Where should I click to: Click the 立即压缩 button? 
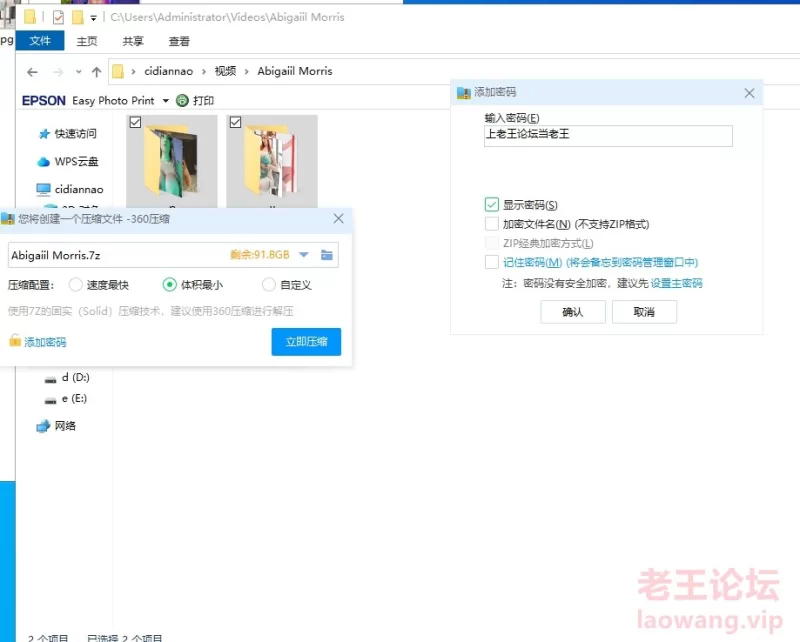[x=306, y=342]
